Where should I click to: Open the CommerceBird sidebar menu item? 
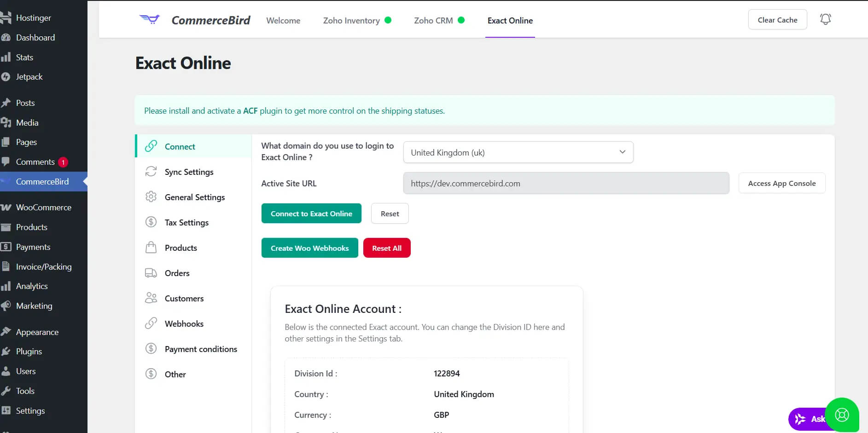click(41, 181)
